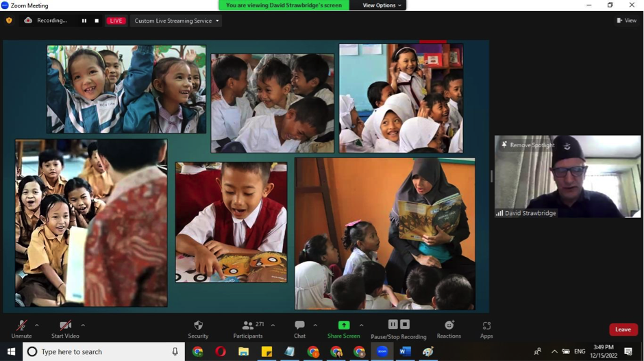Change layout with the View button
The width and height of the screenshot is (644, 361).
click(x=626, y=20)
